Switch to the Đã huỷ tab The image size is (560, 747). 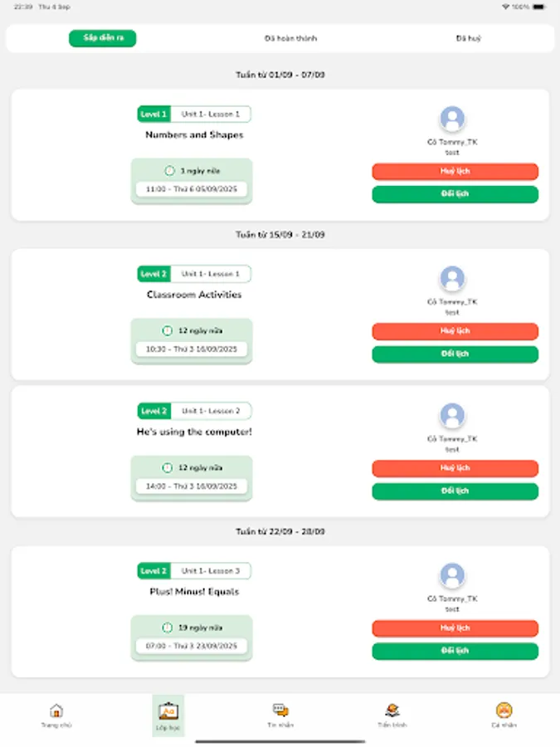tap(469, 38)
